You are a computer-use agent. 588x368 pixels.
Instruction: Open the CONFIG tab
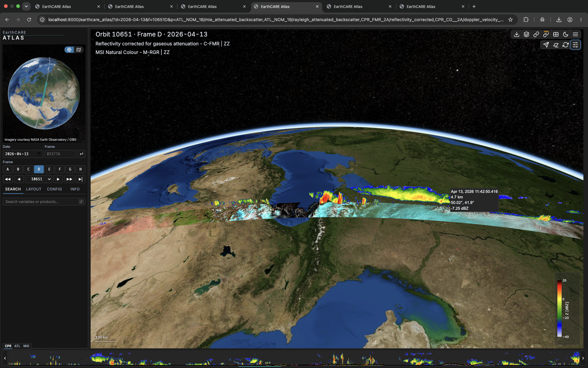pos(55,189)
